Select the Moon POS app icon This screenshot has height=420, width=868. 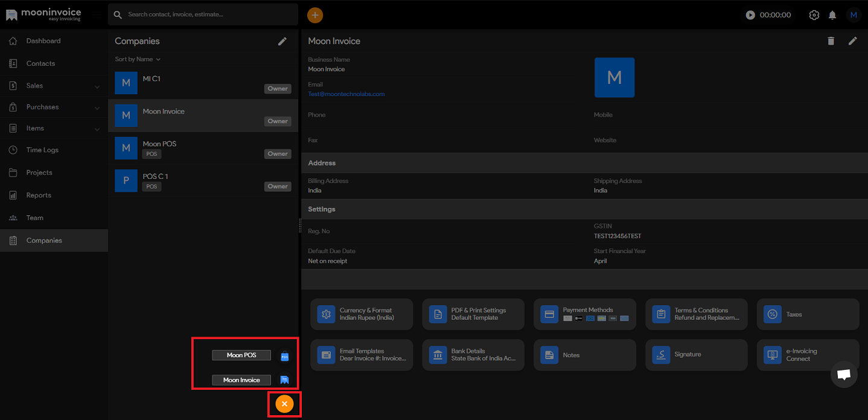pos(285,356)
